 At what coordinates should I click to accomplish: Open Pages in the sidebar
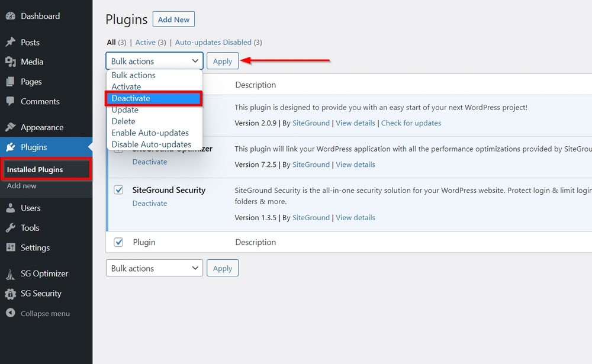(x=31, y=82)
